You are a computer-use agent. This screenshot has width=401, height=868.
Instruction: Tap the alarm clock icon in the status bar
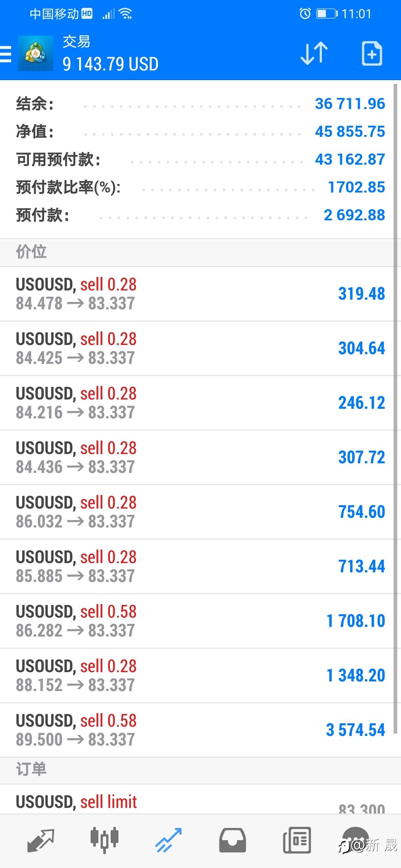pos(305,14)
